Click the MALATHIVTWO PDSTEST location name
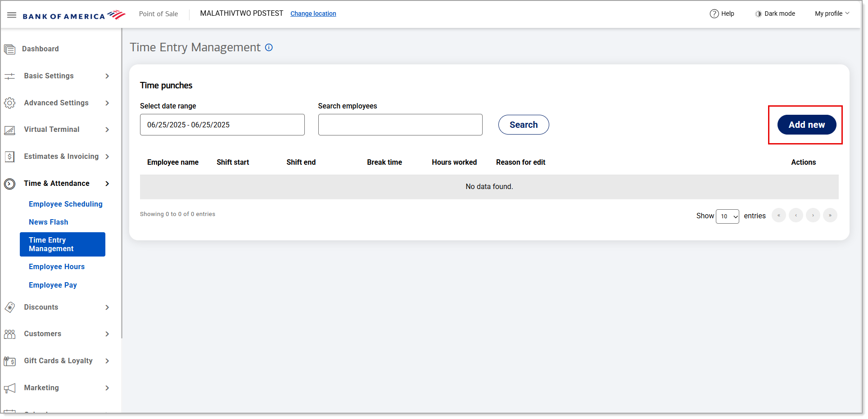 click(242, 14)
